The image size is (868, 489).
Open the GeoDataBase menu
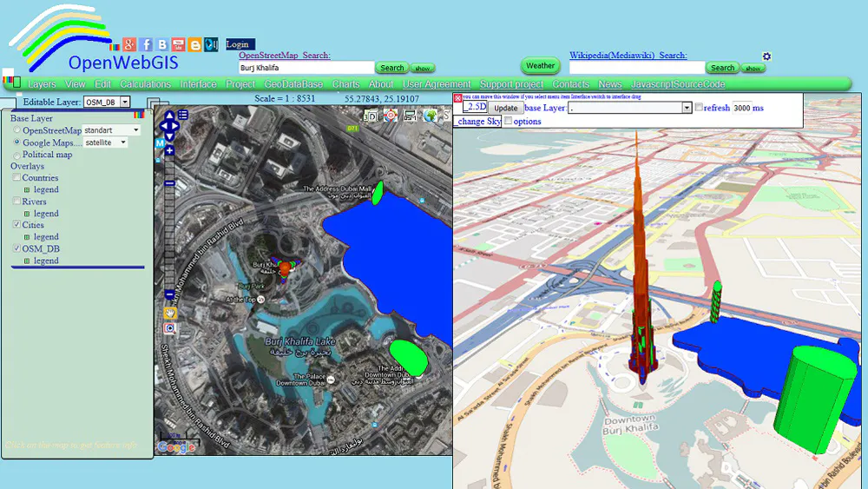pos(293,84)
